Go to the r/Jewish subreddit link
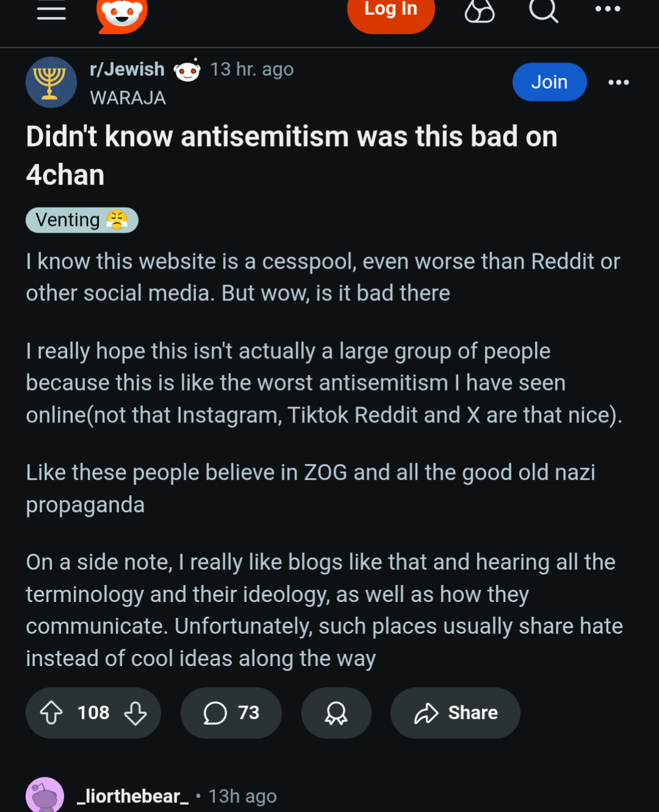 click(127, 70)
